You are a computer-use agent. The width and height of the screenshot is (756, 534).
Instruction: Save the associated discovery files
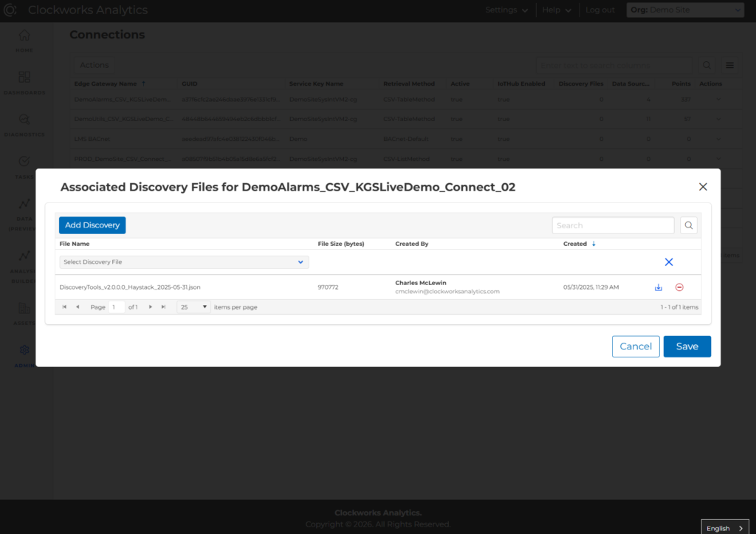[x=687, y=346]
